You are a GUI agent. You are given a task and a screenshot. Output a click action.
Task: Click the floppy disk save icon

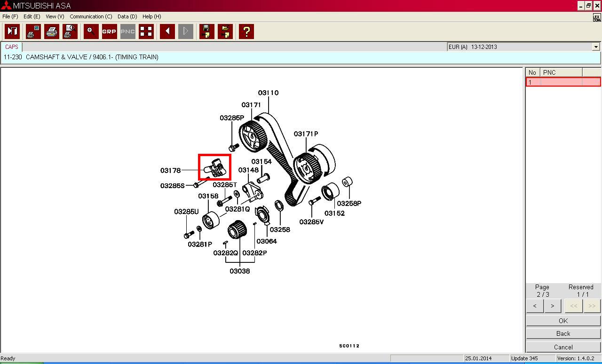tap(207, 32)
